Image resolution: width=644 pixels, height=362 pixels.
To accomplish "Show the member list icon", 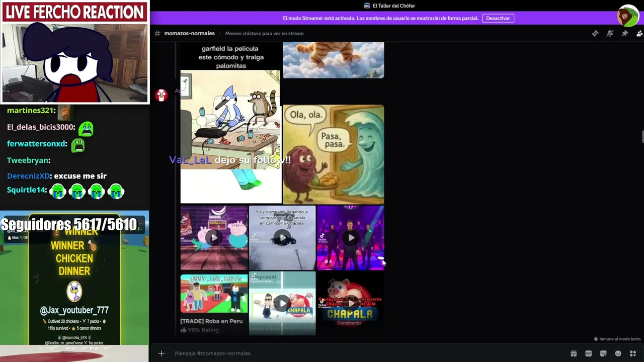I will click(x=639, y=33).
